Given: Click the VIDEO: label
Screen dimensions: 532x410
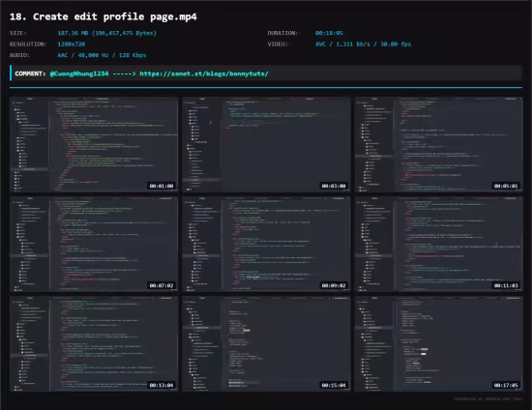Looking at the screenshot, I should click(278, 44).
